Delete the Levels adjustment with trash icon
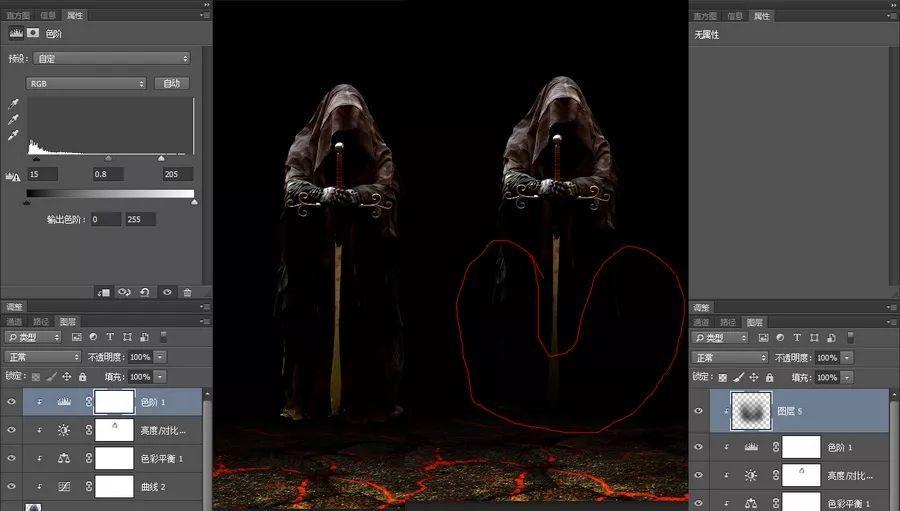The image size is (900, 511). click(187, 292)
